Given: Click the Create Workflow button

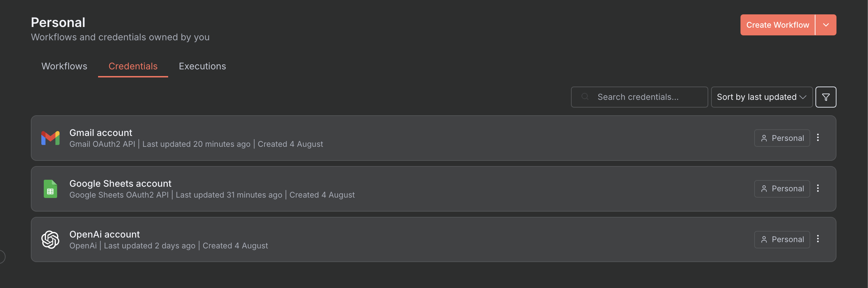Looking at the screenshot, I should [x=778, y=25].
